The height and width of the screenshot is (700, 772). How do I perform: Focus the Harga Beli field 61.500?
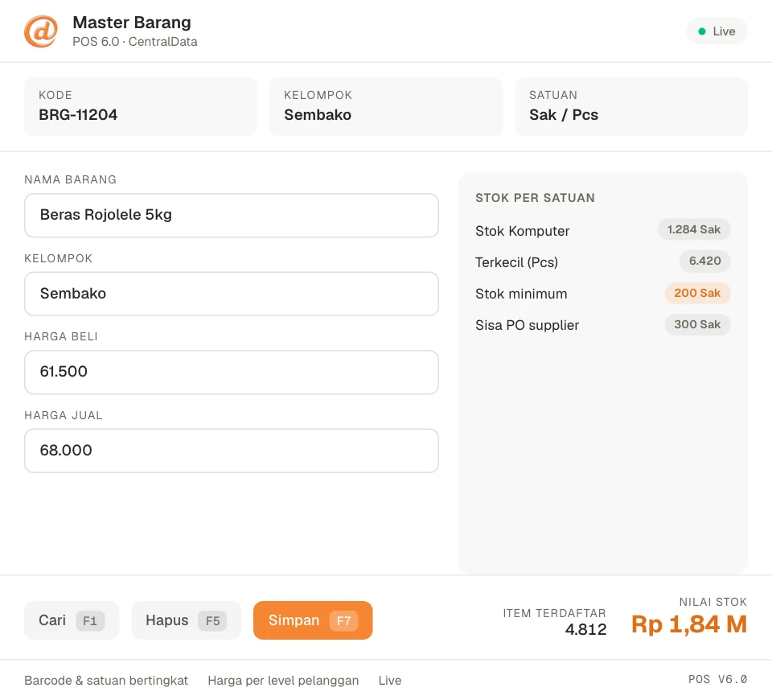tap(232, 372)
